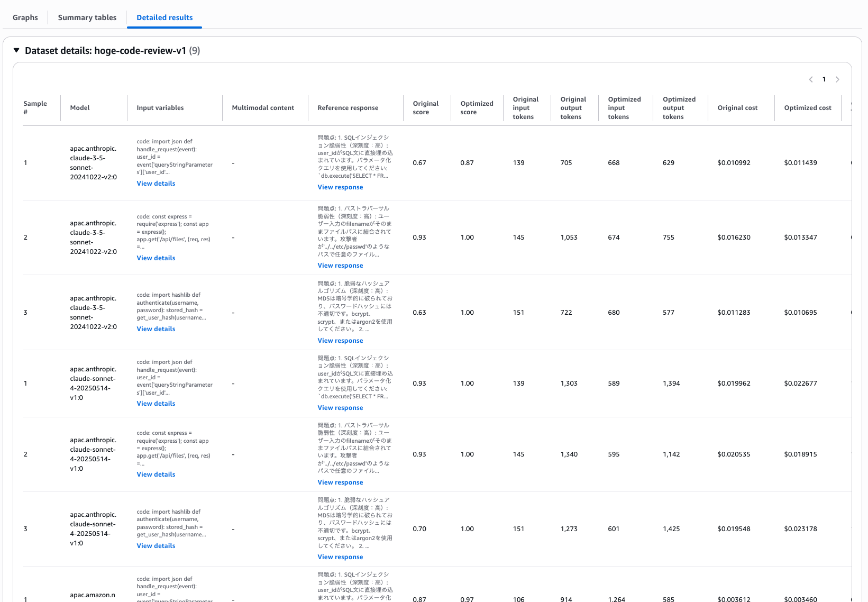Click the Original output tokens header
The height and width of the screenshot is (602, 868).
(x=573, y=108)
